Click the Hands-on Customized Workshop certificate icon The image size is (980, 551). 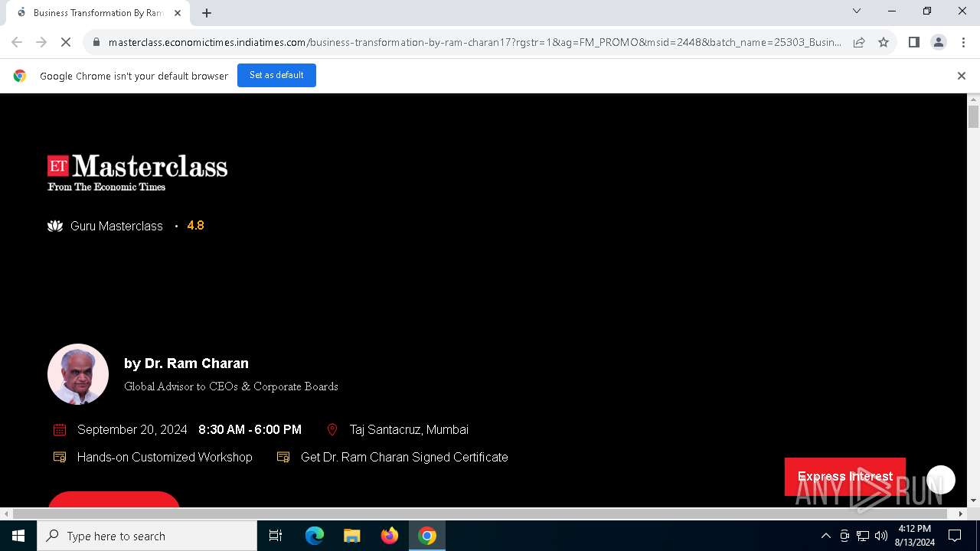60,457
